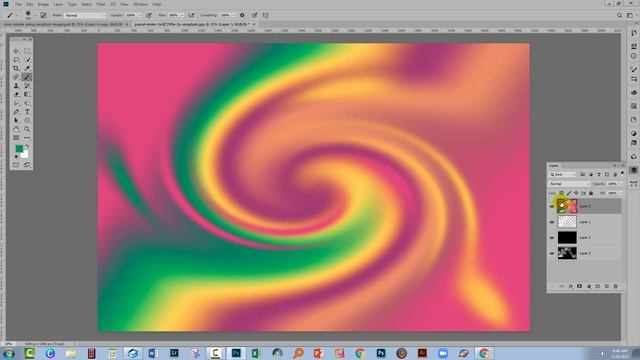Hide the bottom black-and-white layer

(552, 253)
